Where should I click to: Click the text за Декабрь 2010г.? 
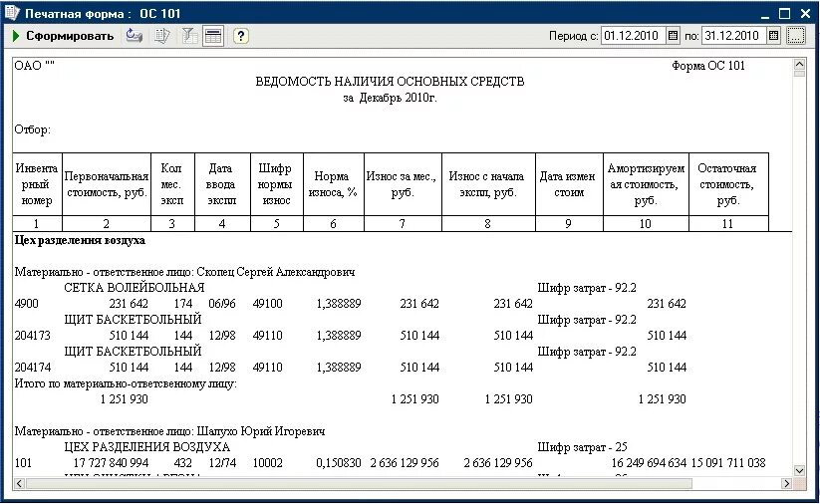coord(390,98)
